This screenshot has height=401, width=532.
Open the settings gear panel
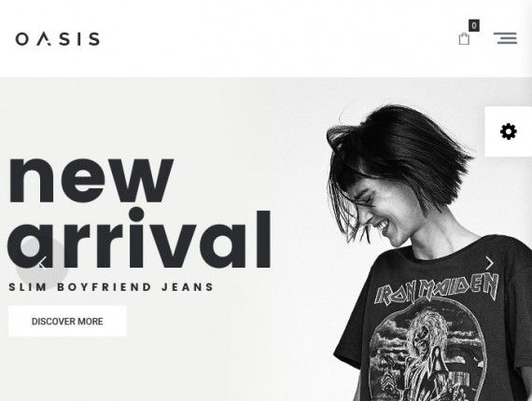coord(509,131)
